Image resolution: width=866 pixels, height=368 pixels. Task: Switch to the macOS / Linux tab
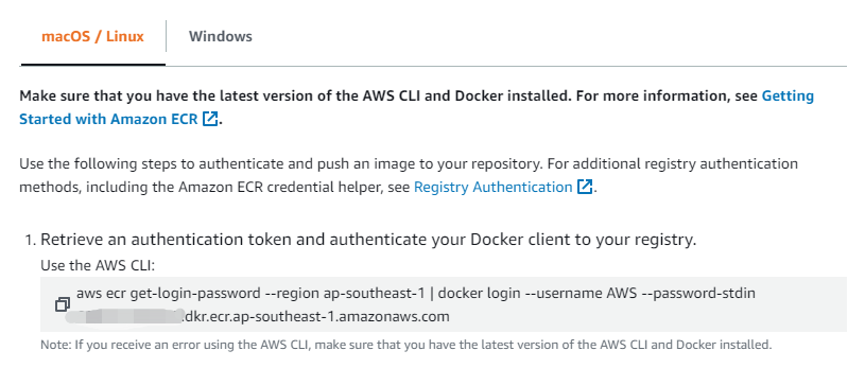(93, 36)
